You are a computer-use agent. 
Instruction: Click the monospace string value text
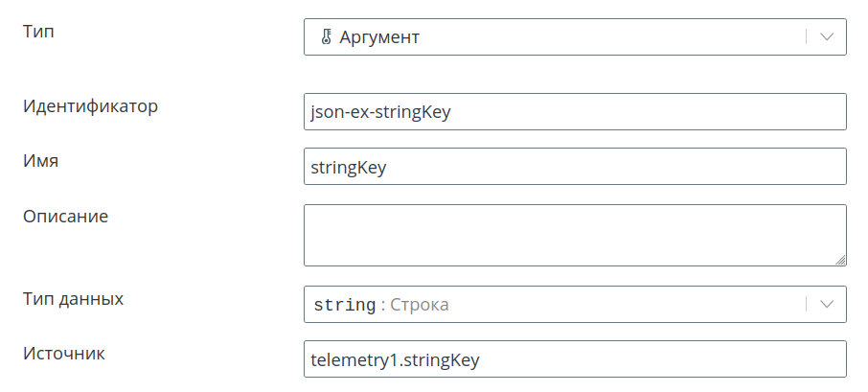point(344,305)
